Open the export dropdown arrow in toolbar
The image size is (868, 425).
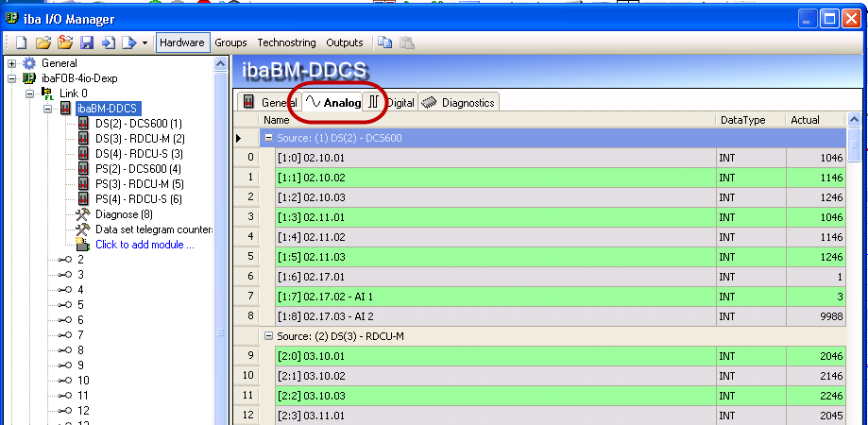click(x=145, y=43)
